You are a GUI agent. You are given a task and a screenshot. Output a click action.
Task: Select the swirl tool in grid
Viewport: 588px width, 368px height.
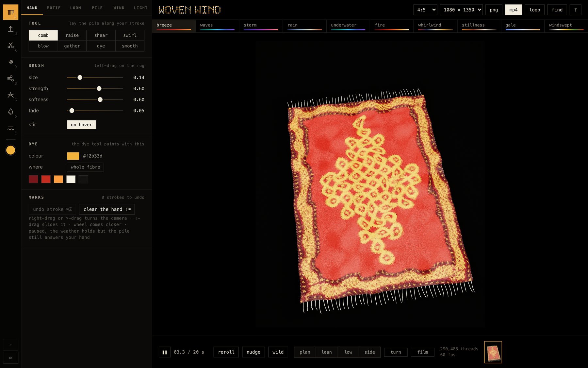click(130, 35)
